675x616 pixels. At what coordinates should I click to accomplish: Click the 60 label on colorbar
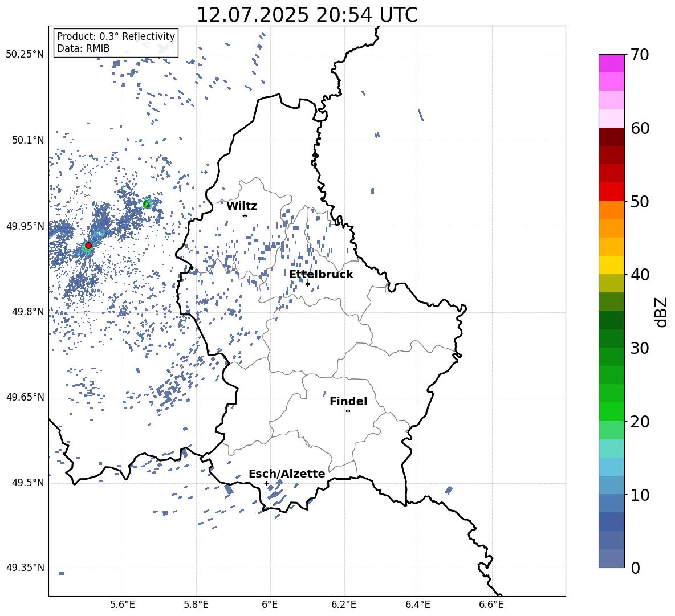[640, 128]
